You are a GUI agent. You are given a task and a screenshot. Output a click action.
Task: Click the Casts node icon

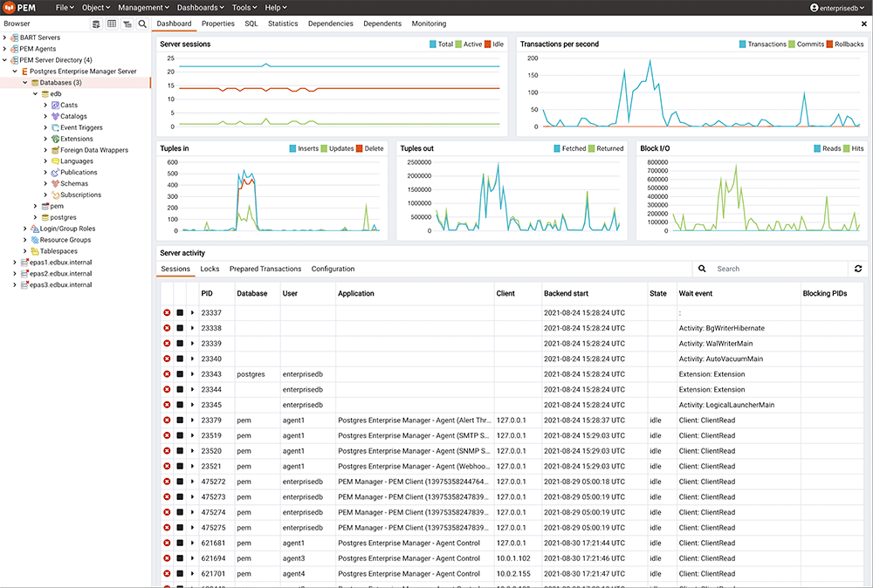point(55,106)
